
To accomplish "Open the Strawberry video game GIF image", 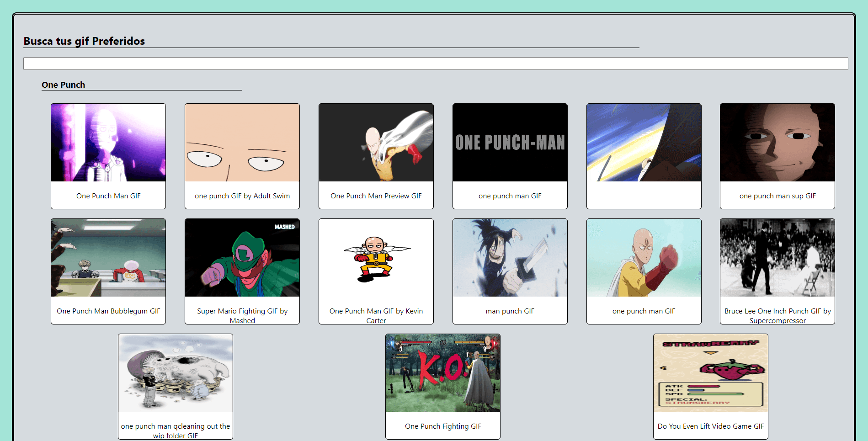I will point(711,373).
